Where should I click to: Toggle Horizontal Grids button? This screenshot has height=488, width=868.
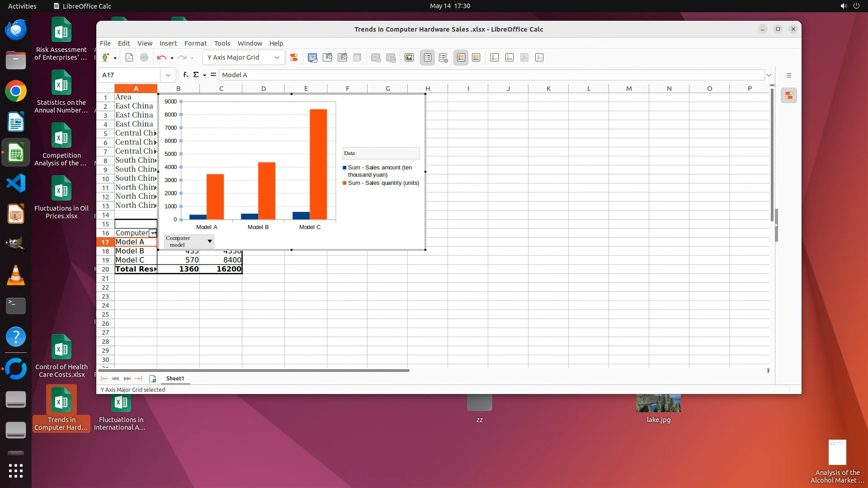click(461, 57)
